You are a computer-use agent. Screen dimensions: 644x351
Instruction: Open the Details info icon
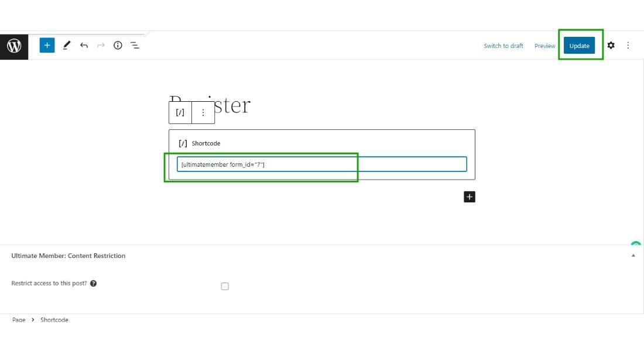click(x=118, y=45)
